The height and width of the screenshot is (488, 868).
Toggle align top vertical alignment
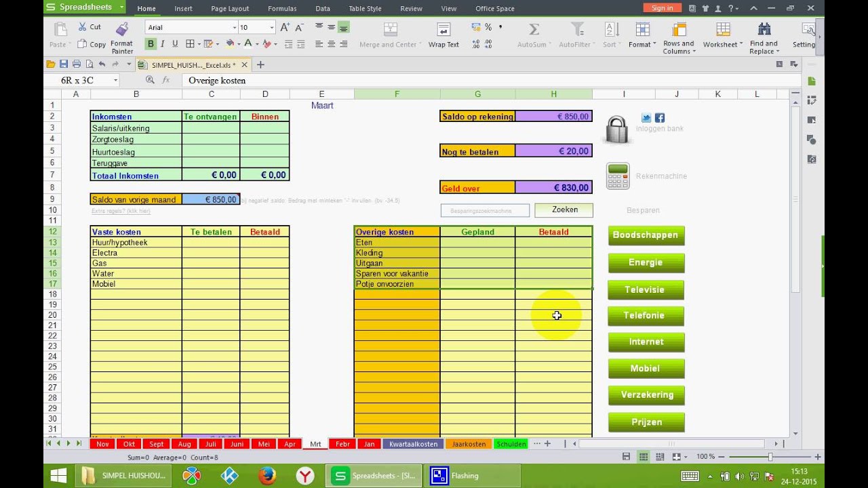[319, 27]
